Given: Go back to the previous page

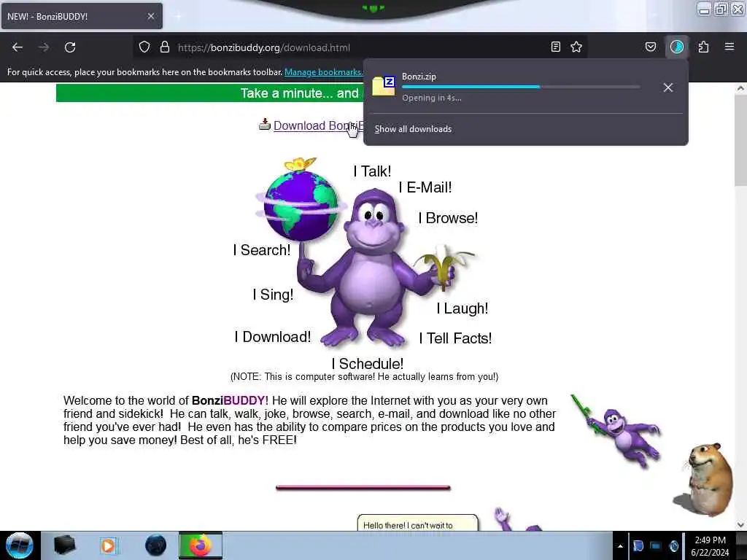Looking at the screenshot, I should pyautogui.click(x=18, y=47).
